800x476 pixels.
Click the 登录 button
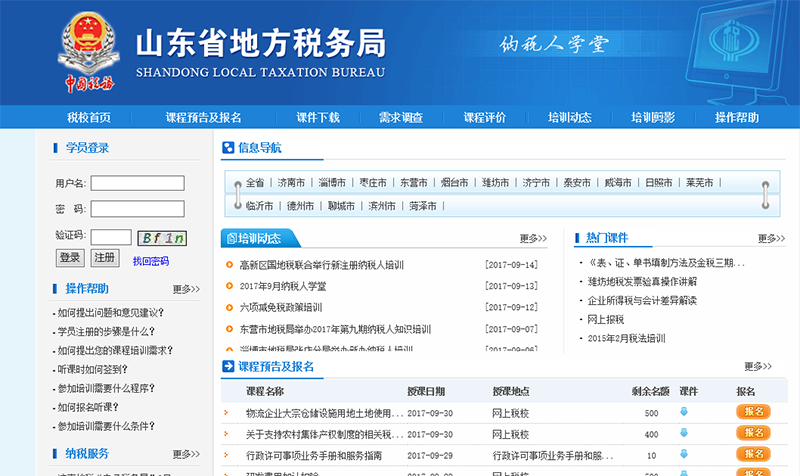pos(70,258)
